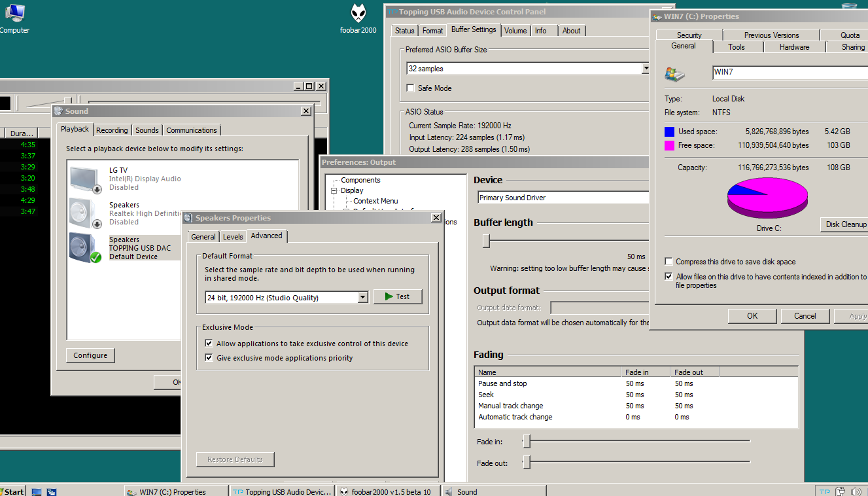Open the foobar2000 desktop shortcut icon
This screenshot has height=496, width=868.
pos(358,13)
